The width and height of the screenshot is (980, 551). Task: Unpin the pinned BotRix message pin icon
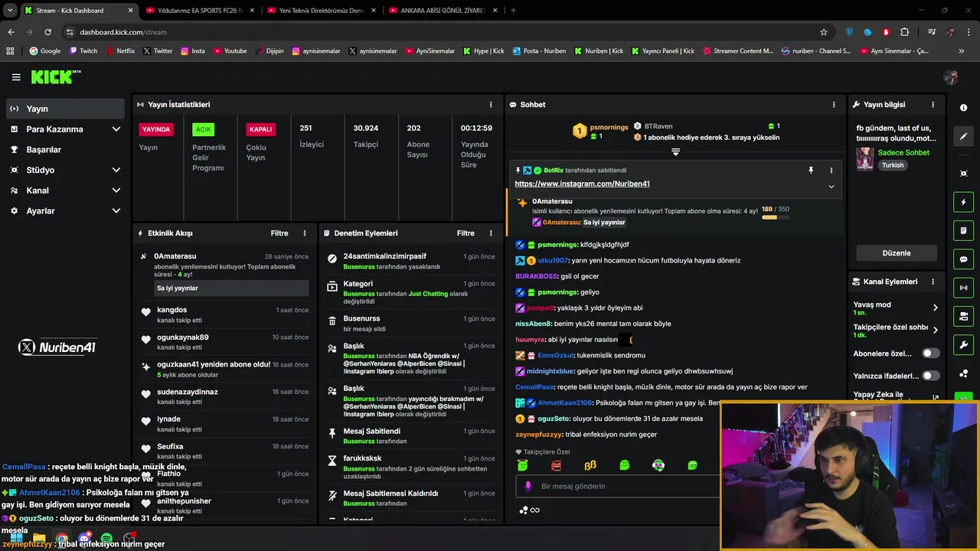click(811, 171)
